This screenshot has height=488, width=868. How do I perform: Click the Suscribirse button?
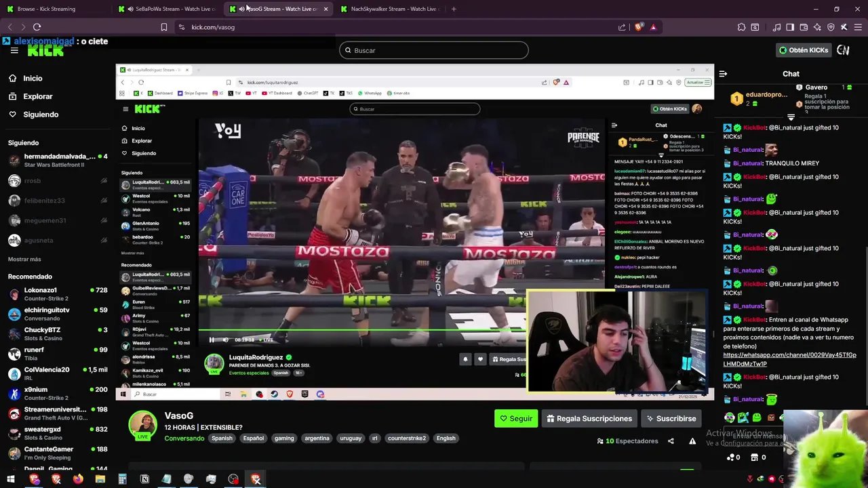[671, 418]
